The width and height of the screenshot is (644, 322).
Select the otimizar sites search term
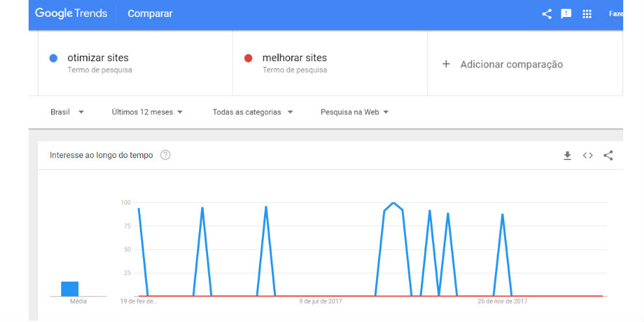coord(98,58)
